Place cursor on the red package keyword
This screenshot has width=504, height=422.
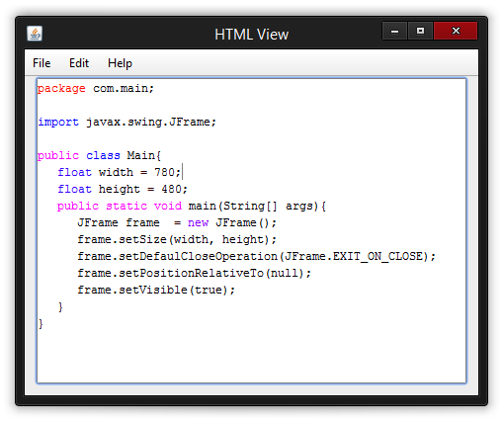61,89
